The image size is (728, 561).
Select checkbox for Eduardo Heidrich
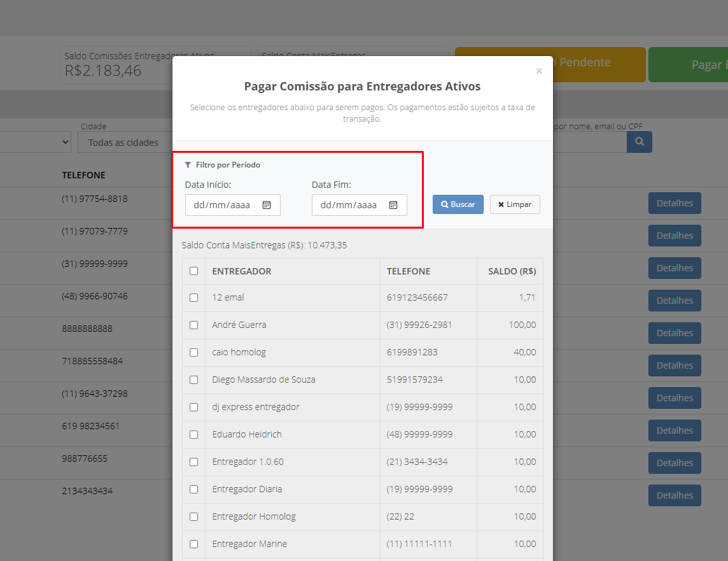tap(194, 435)
